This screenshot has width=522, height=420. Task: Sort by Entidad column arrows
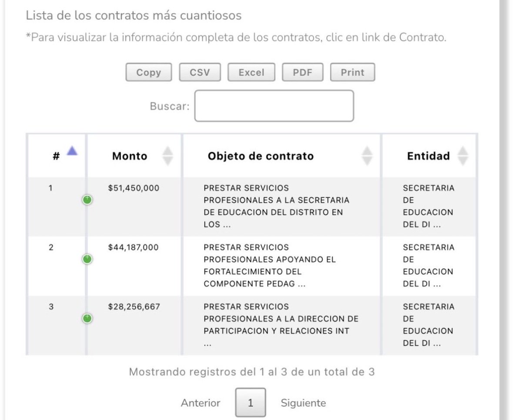pos(463,156)
